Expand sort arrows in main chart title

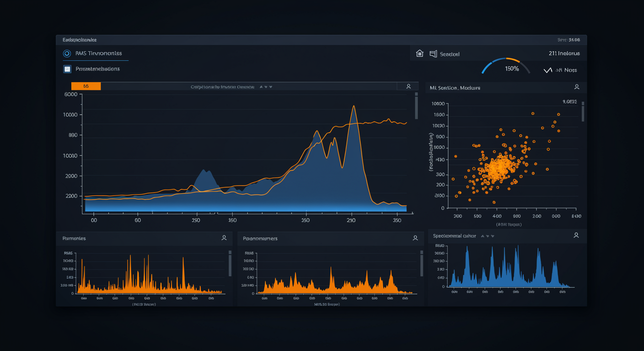[266, 87]
